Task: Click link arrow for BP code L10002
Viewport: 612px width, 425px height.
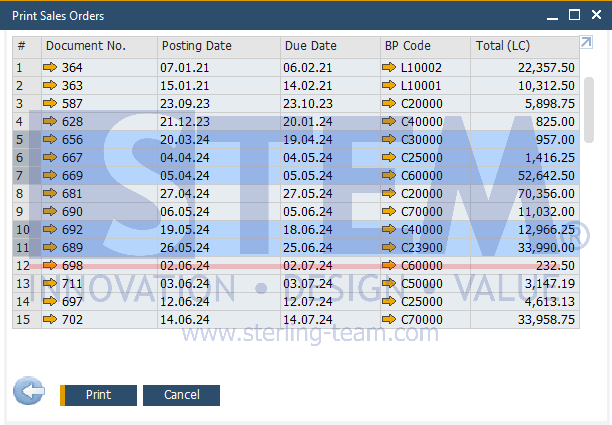Action: pyautogui.click(x=389, y=67)
